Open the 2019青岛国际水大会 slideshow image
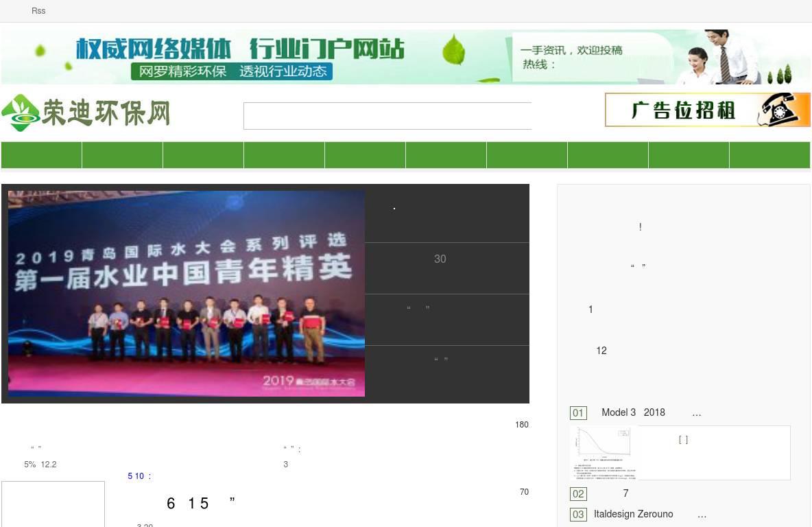Image resolution: width=812 pixels, height=527 pixels. click(x=187, y=294)
